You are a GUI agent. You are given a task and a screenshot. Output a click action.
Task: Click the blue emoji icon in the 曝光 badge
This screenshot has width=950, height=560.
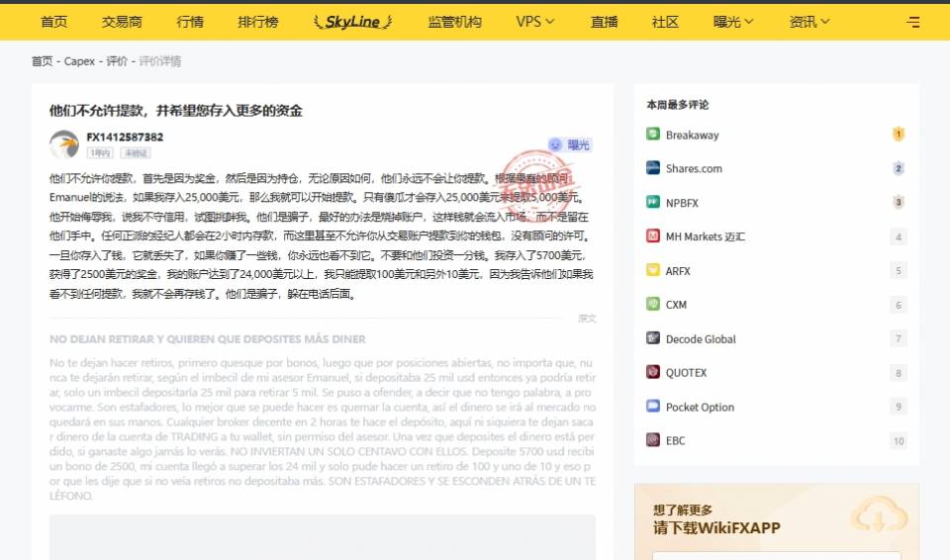click(555, 144)
